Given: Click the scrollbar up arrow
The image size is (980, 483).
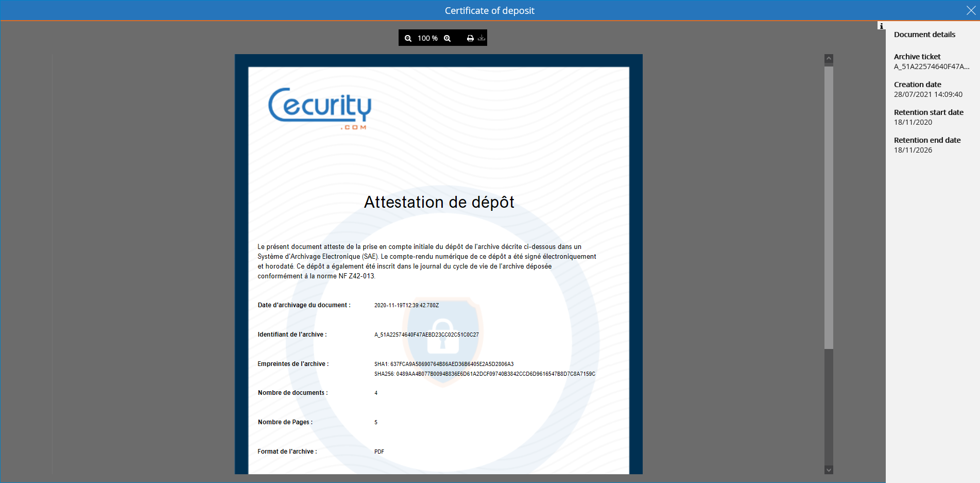Looking at the screenshot, I should click(828, 58).
